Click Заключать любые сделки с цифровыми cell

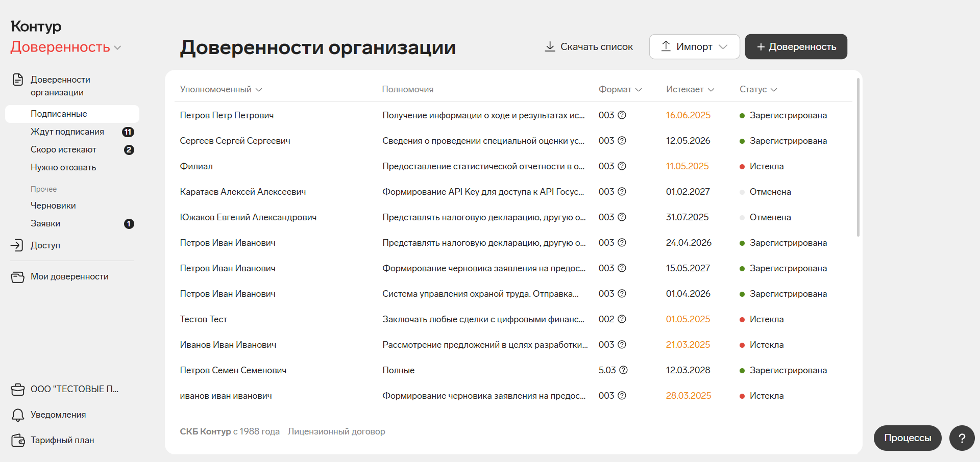tap(484, 319)
